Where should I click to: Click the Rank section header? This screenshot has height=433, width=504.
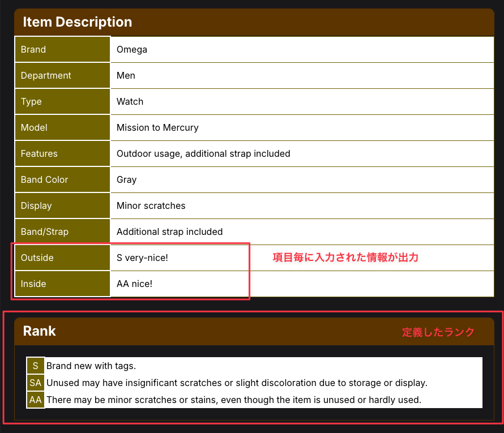tap(40, 331)
